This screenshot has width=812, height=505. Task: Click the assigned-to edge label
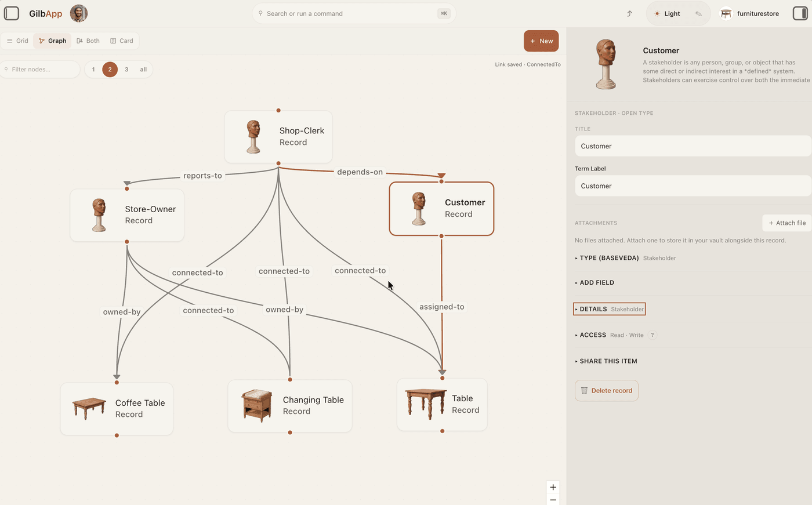click(x=442, y=307)
